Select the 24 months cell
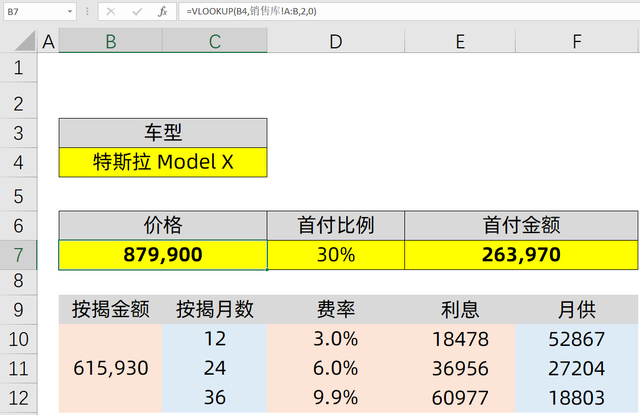 click(x=215, y=368)
